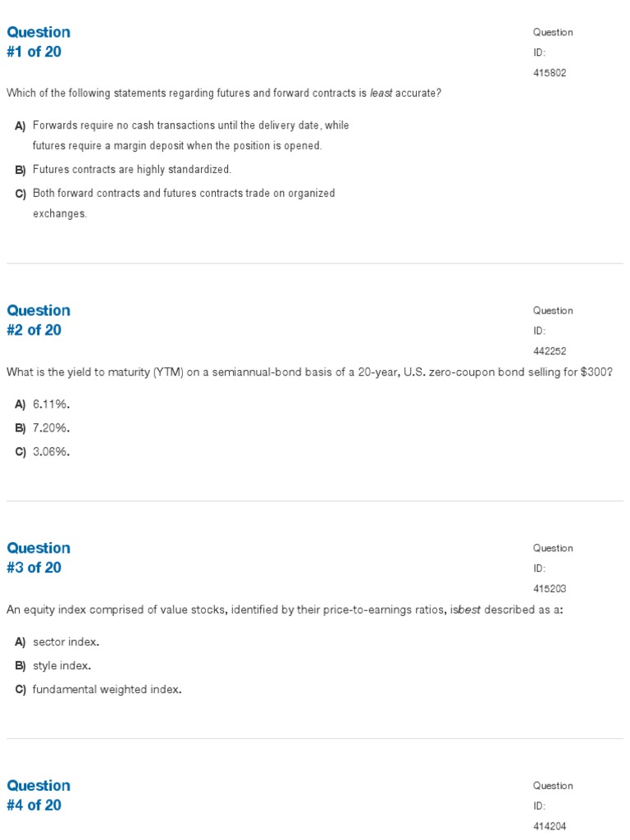The height and width of the screenshot is (840, 630).
Task: Click the 'Question #2 of 20' heading
Action: pyautogui.click(x=39, y=321)
